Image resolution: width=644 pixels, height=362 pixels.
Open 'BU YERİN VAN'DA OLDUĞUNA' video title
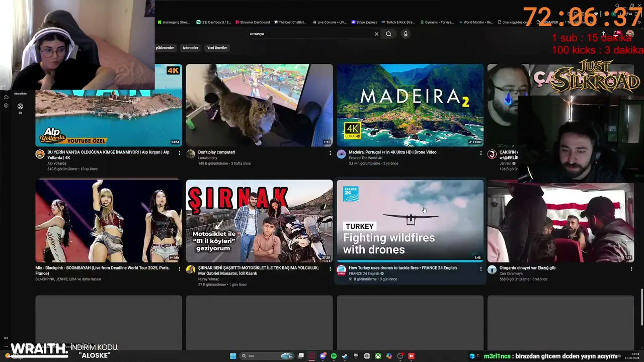[x=108, y=155]
